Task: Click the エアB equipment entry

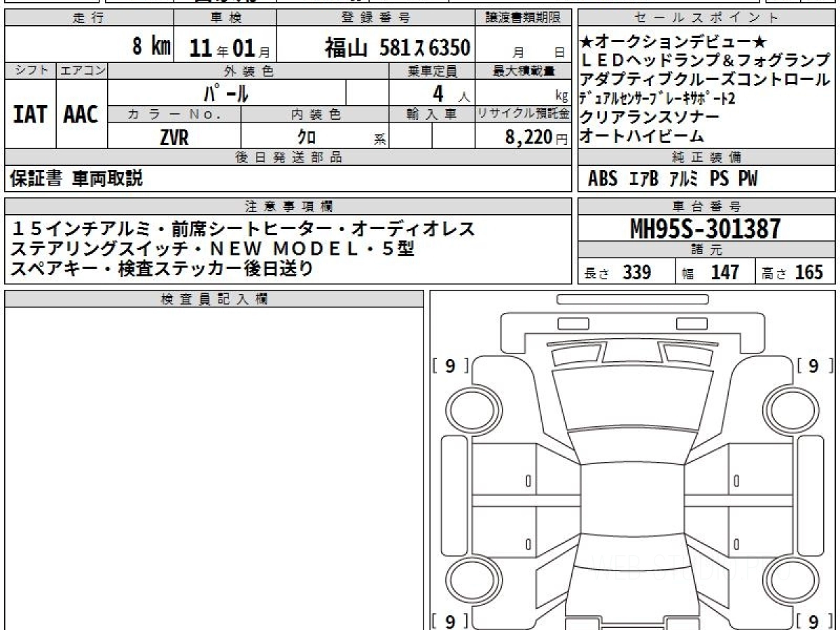Action: pos(644,179)
